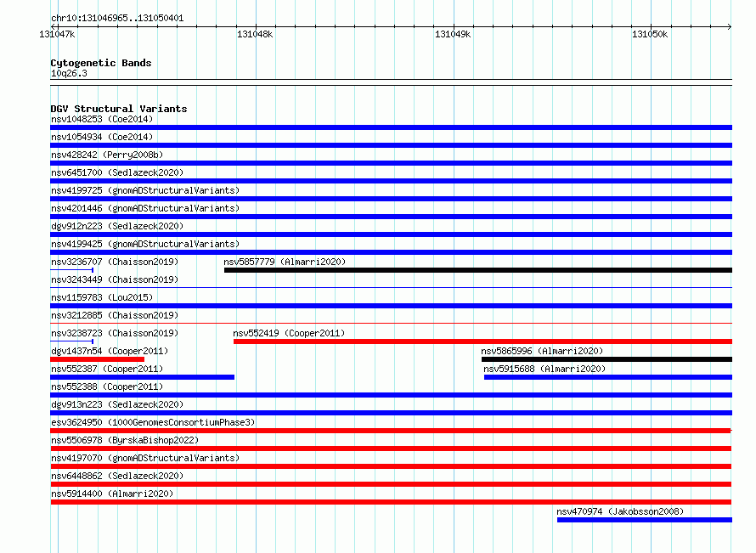The image size is (756, 553).
Task: Select the nsv428242 (Perry2008b) label
Action: click(x=107, y=155)
